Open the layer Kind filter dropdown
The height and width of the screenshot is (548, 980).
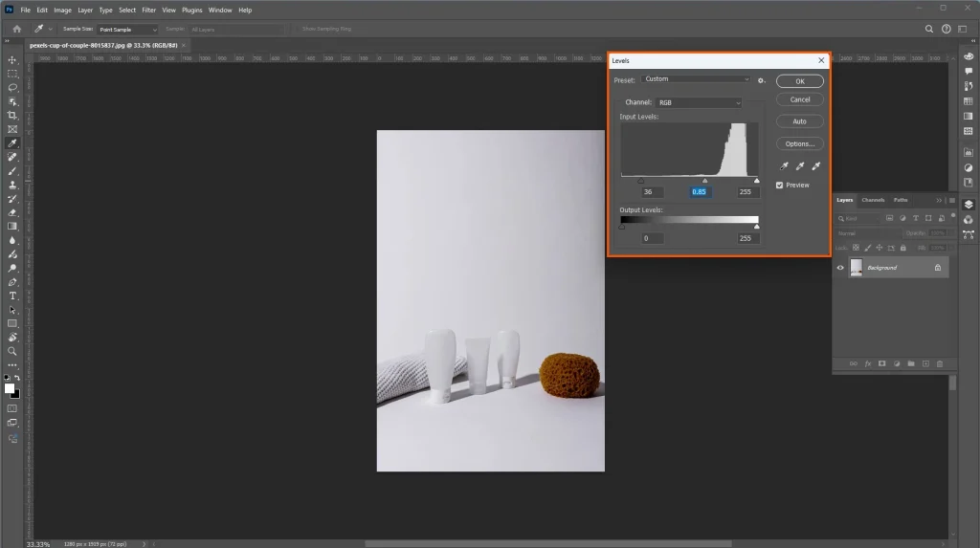[x=857, y=218]
